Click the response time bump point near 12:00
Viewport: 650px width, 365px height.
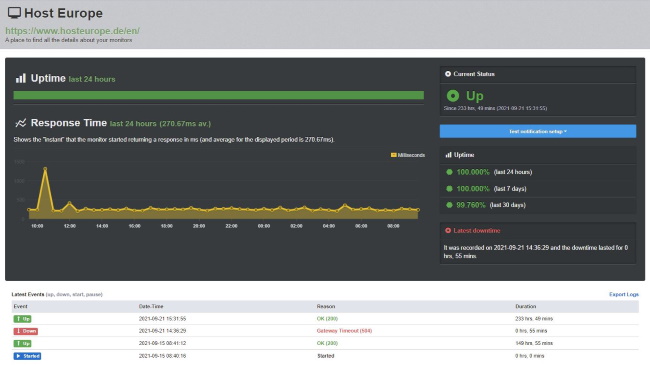(x=70, y=203)
